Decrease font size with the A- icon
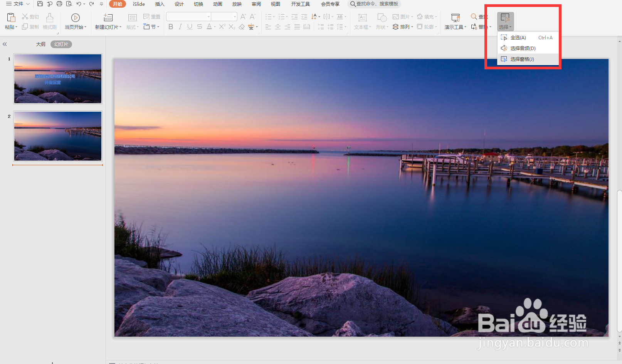 point(252,17)
